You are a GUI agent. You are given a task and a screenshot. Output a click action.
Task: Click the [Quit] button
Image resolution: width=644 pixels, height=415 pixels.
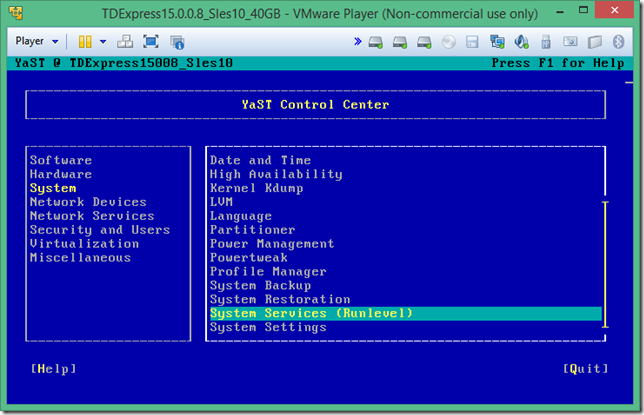point(585,369)
